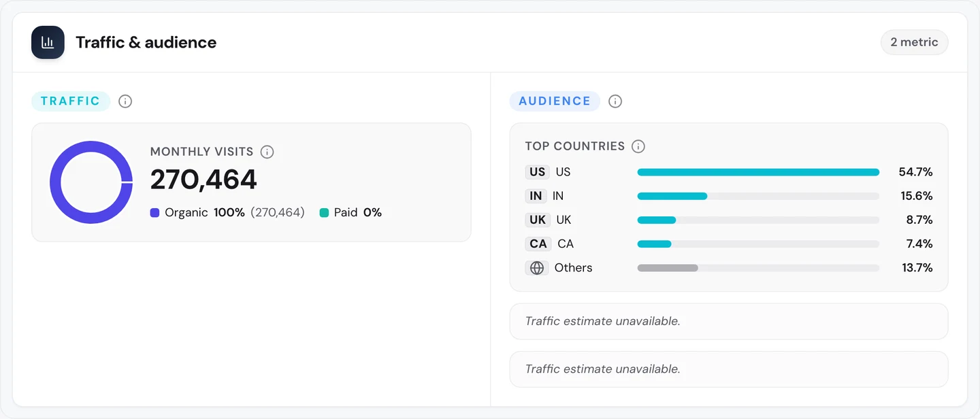Click the globe icon in the Others row
Viewport: 980px width, 419px height.
[537, 268]
